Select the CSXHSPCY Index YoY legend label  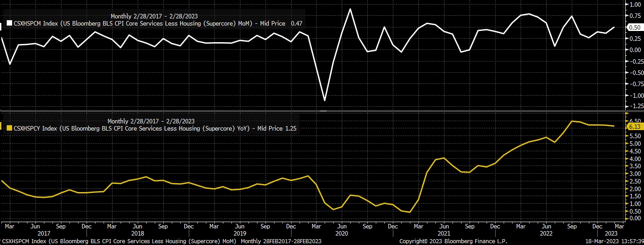(x=139, y=128)
